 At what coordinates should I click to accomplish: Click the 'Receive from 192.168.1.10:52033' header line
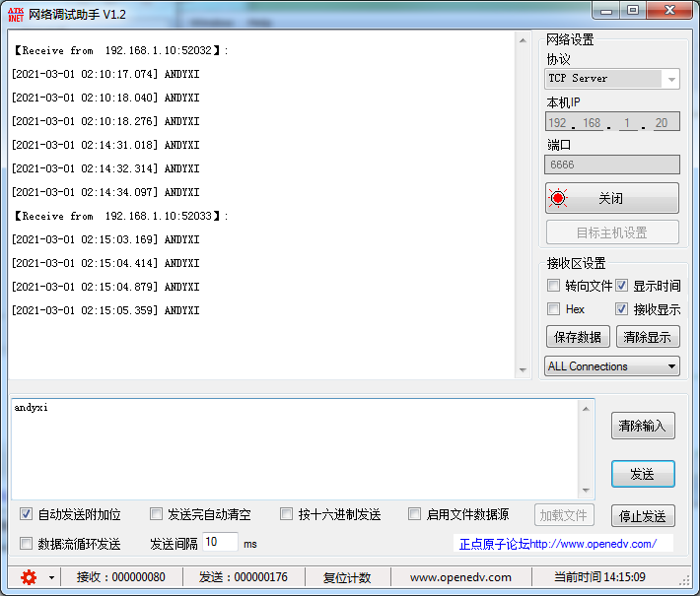tap(120, 216)
